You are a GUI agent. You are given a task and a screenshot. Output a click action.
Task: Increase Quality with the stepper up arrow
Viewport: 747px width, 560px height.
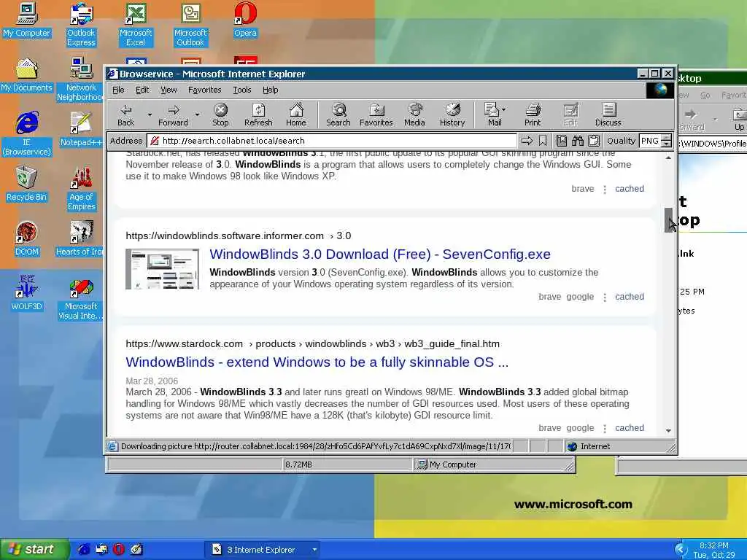coord(667,137)
